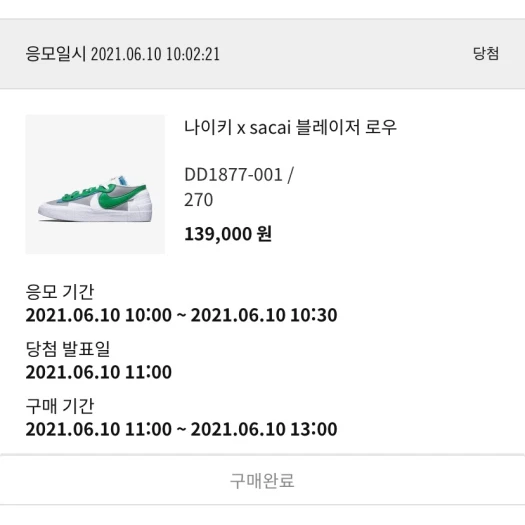
Task: Click the word sacai in product title
Action: pyautogui.click(x=270, y=128)
